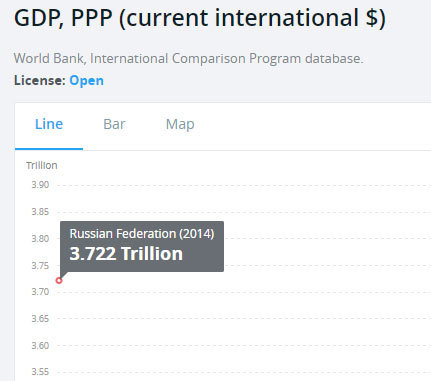Click the World Bank source description text

(x=188, y=59)
